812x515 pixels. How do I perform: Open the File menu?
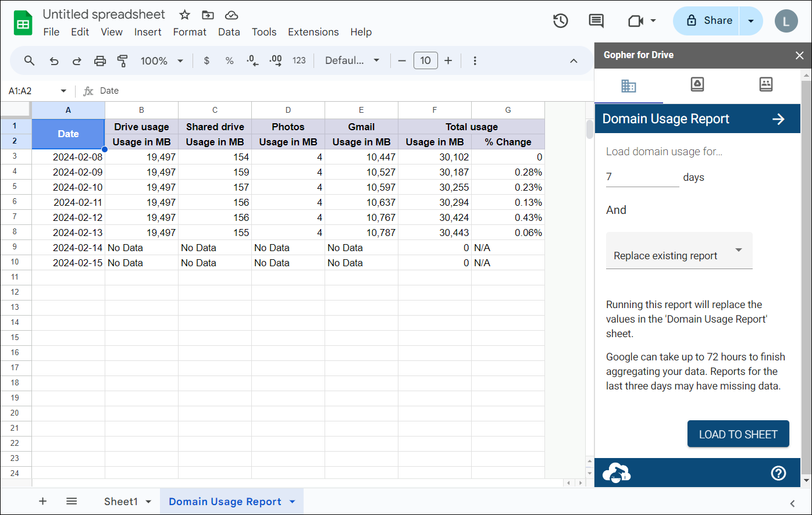pyautogui.click(x=51, y=32)
